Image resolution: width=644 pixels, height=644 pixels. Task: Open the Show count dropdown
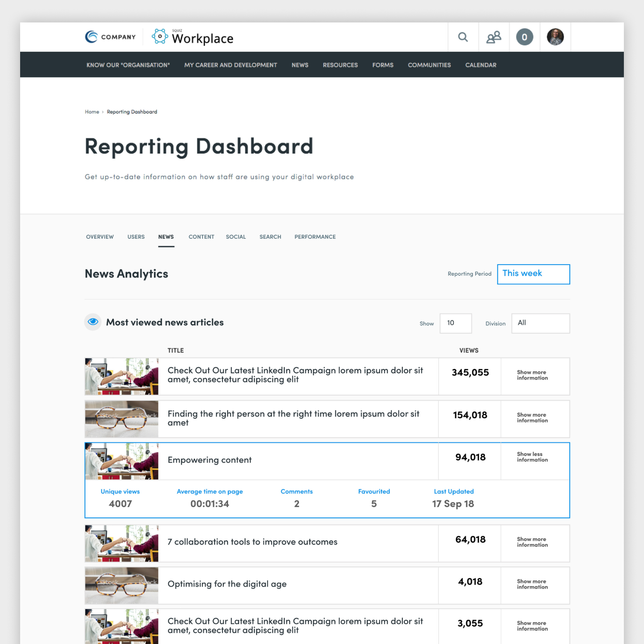(456, 323)
